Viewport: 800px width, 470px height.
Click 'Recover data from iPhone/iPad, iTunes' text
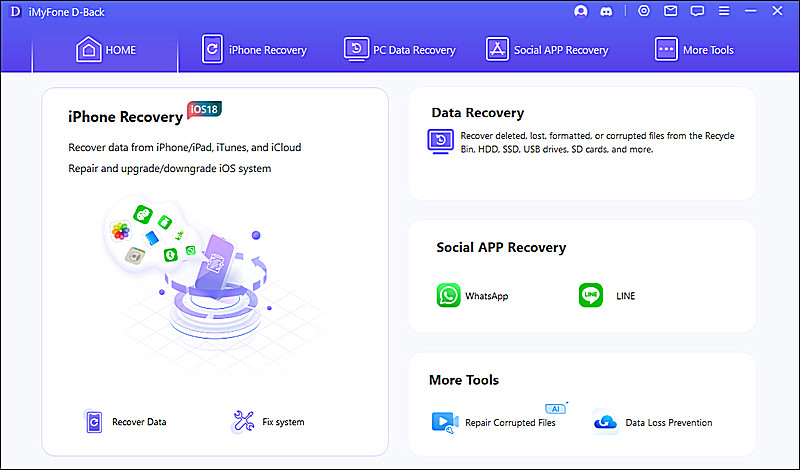[185, 147]
